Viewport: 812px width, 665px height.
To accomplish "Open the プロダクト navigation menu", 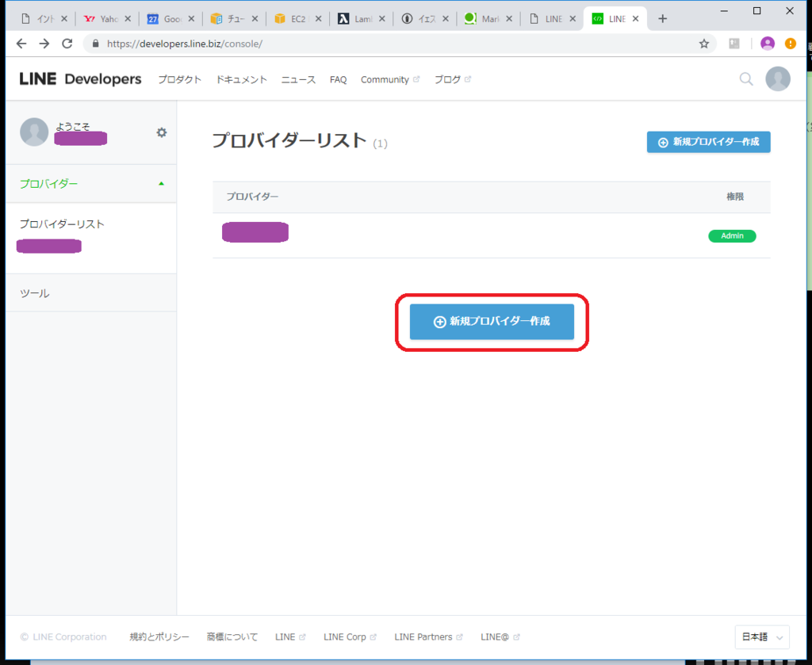I will [179, 78].
